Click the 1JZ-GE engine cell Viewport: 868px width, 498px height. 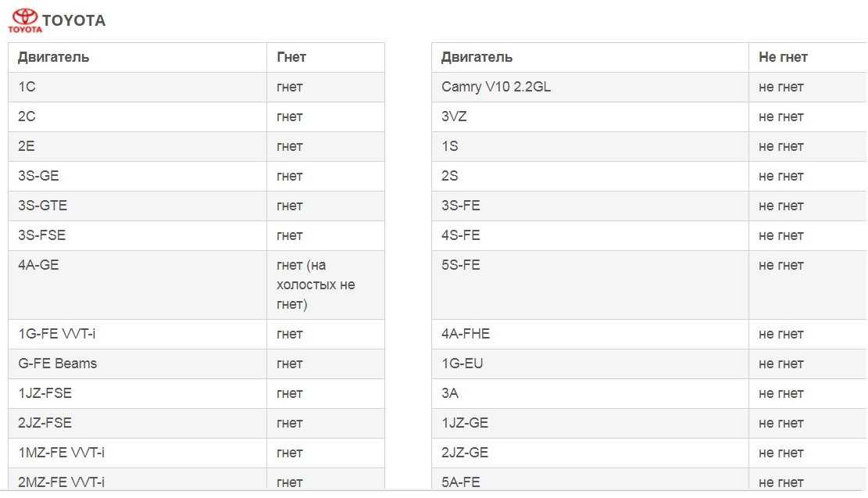pos(590,423)
